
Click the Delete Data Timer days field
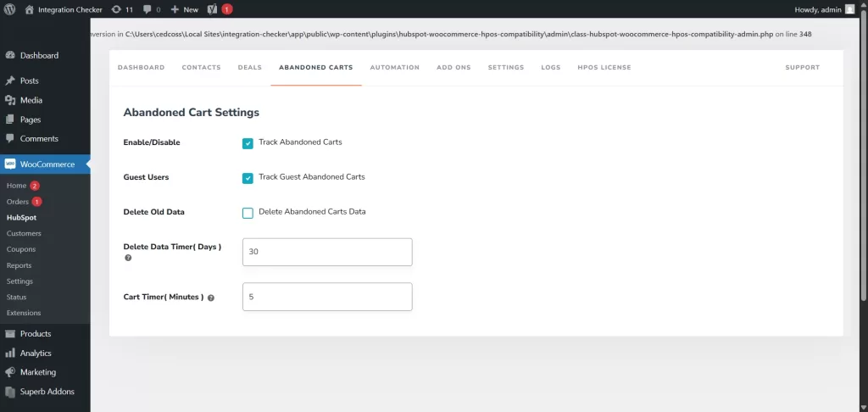[x=327, y=252]
